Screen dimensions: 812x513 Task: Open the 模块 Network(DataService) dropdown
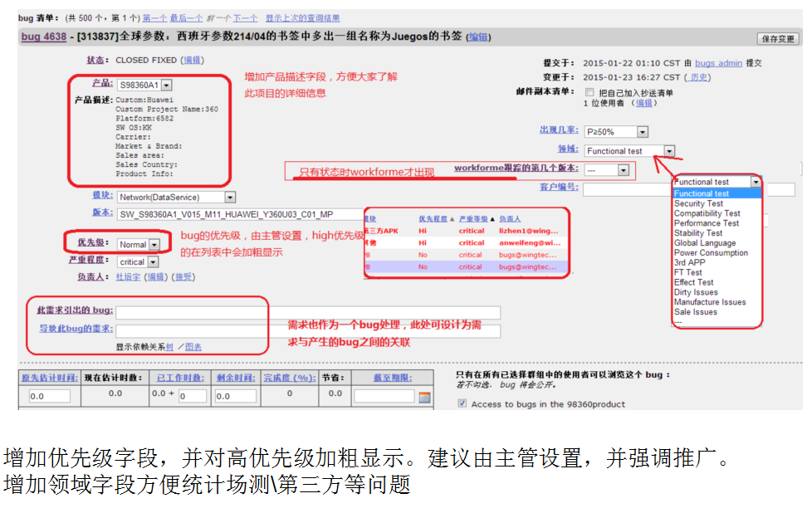pos(230,198)
